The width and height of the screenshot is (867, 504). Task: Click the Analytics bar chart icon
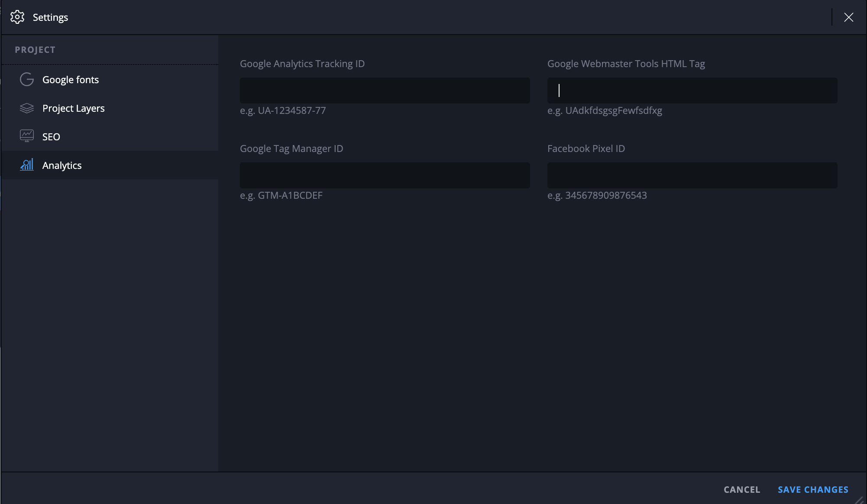(x=27, y=165)
